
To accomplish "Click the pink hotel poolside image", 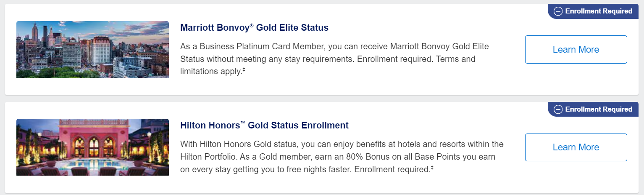I will 92,147.
